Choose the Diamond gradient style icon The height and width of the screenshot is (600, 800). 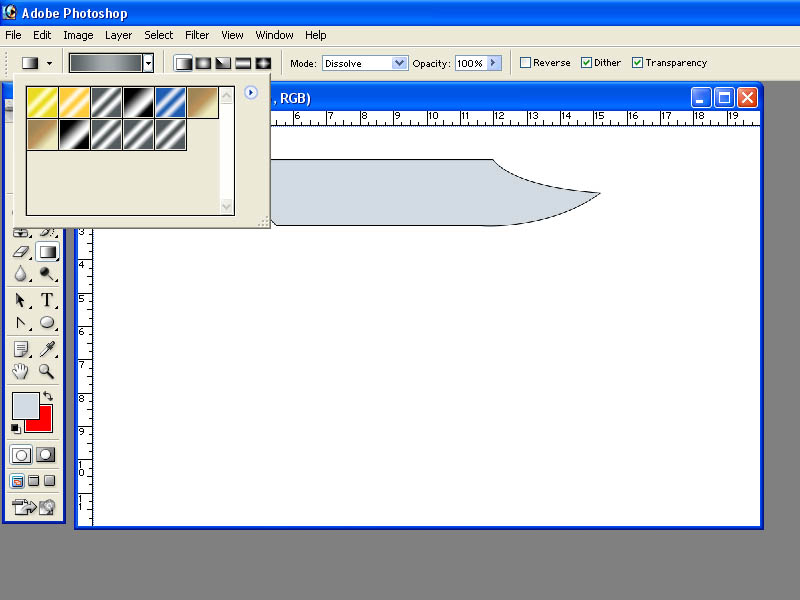click(x=263, y=63)
